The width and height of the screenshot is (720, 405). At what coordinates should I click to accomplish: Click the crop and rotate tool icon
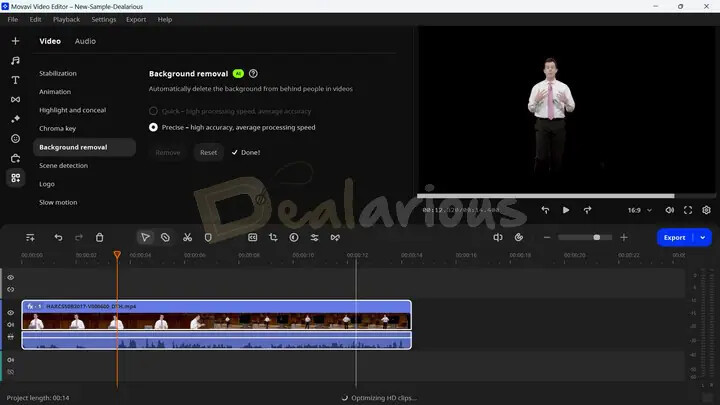(252, 237)
